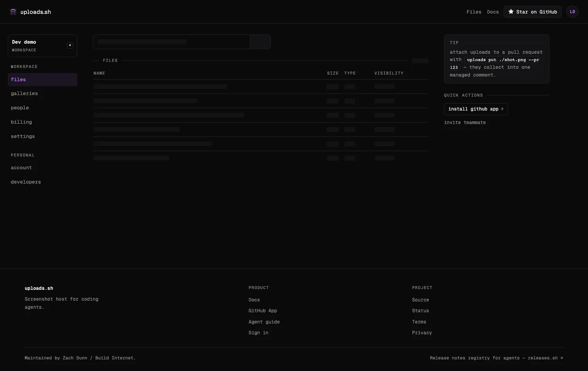Viewport: 588px width, 371px height.
Task: Open the LD user avatar menu
Action: 572,12
